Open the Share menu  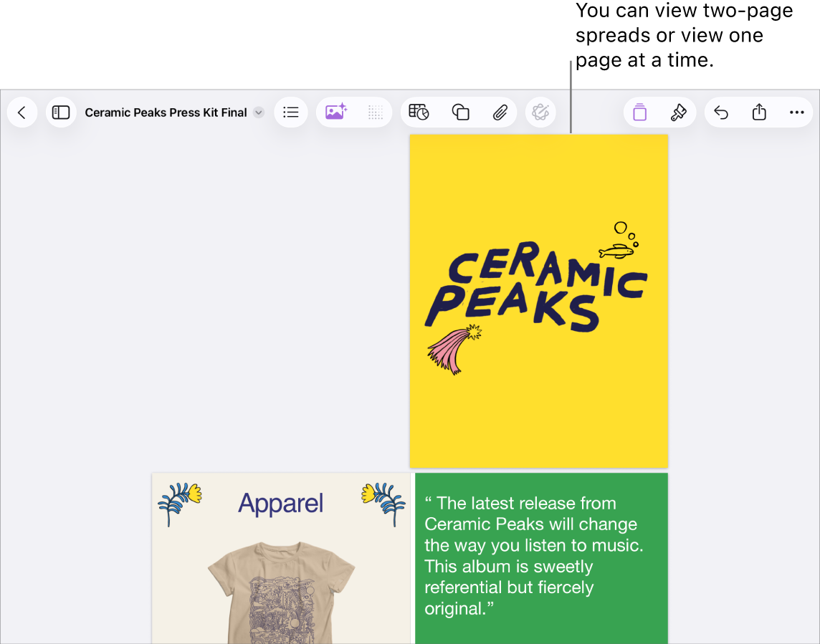759,112
